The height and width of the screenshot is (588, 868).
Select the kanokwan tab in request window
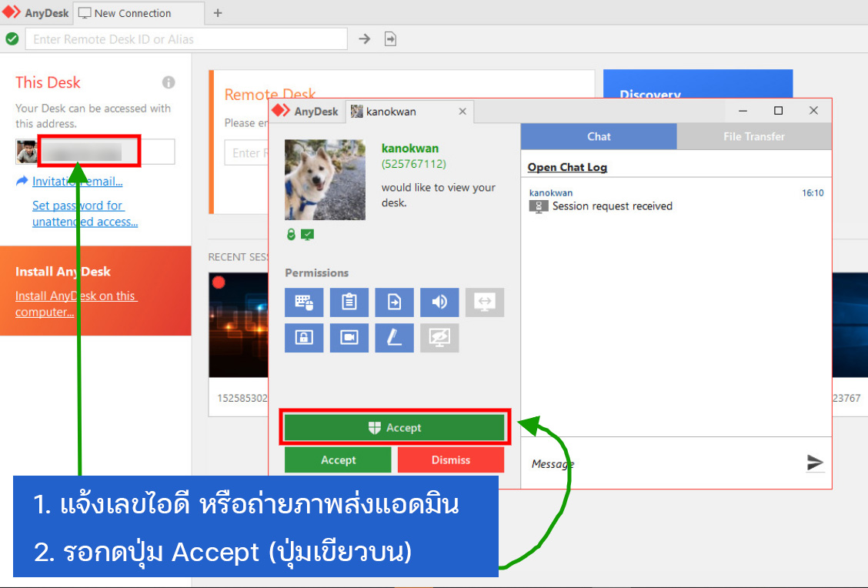coord(409,112)
